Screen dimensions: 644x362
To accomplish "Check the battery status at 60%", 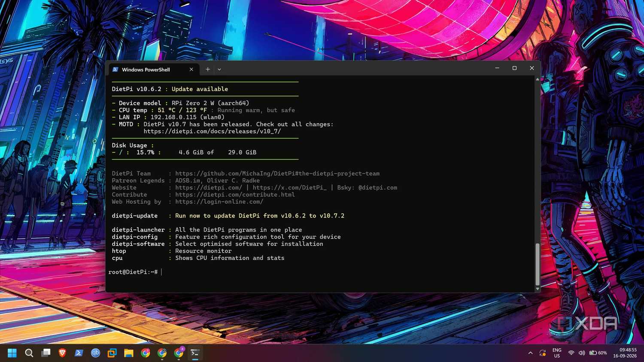I will 598,353.
